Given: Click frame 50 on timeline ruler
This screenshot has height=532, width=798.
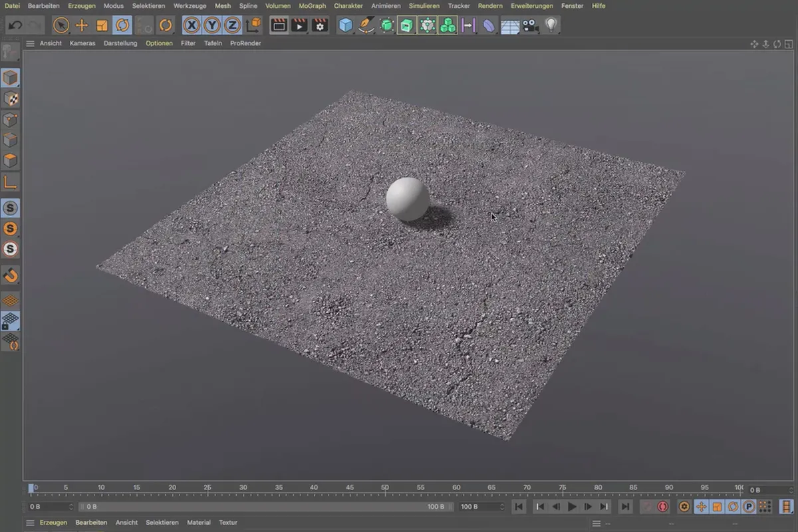Looking at the screenshot, I should pyautogui.click(x=385, y=490).
